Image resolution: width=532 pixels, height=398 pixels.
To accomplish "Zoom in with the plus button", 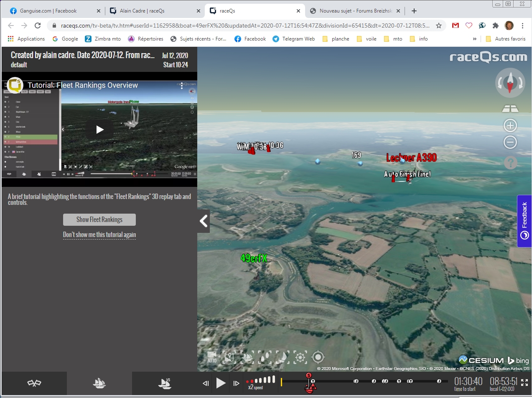I will [510, 125].
